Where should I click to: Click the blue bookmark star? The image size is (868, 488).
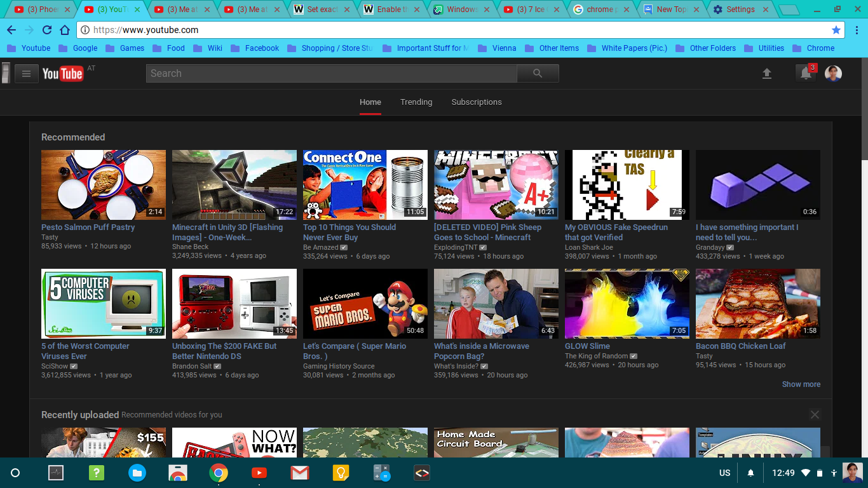[x=836, y=30]
